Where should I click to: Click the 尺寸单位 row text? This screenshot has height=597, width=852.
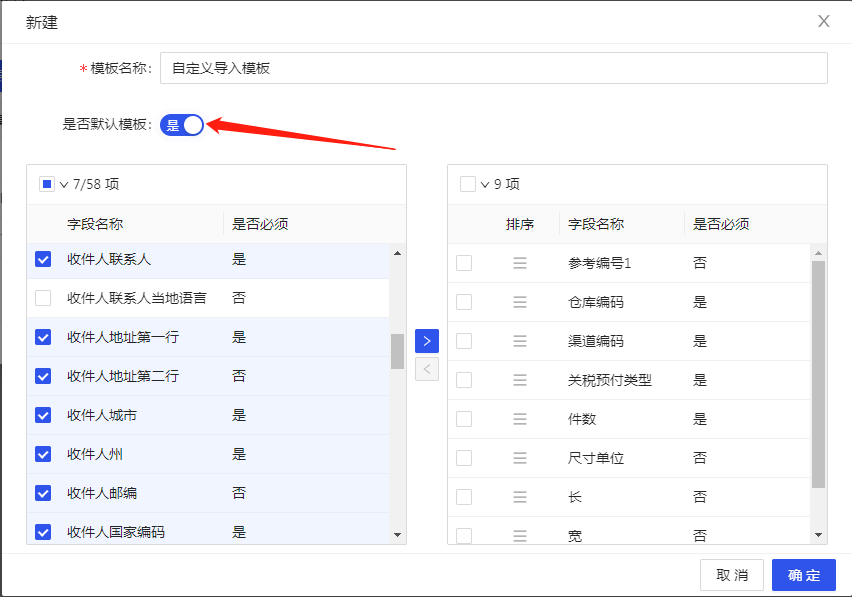tap(596, 458)
